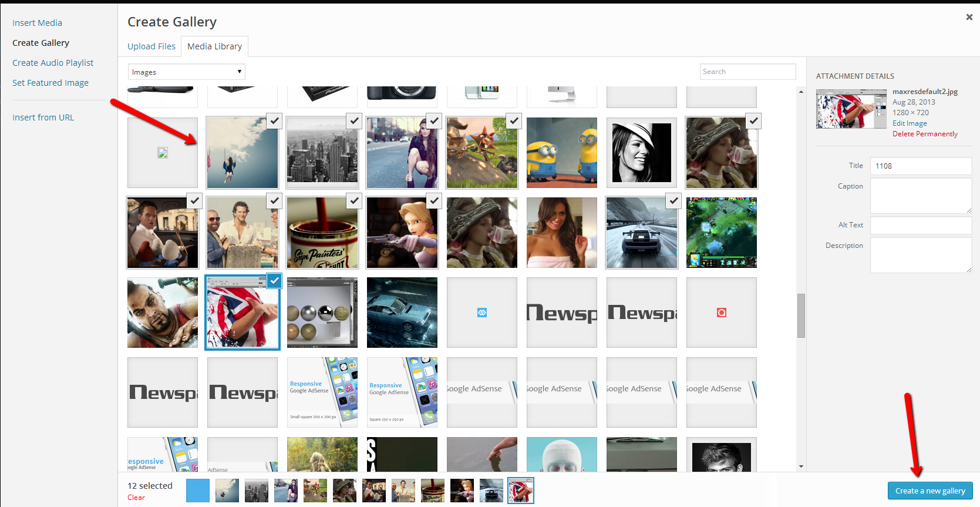Screen dimensions: 980x507
Task: Deselect the girl on swing image checkmark
Action: pos(274,121)
